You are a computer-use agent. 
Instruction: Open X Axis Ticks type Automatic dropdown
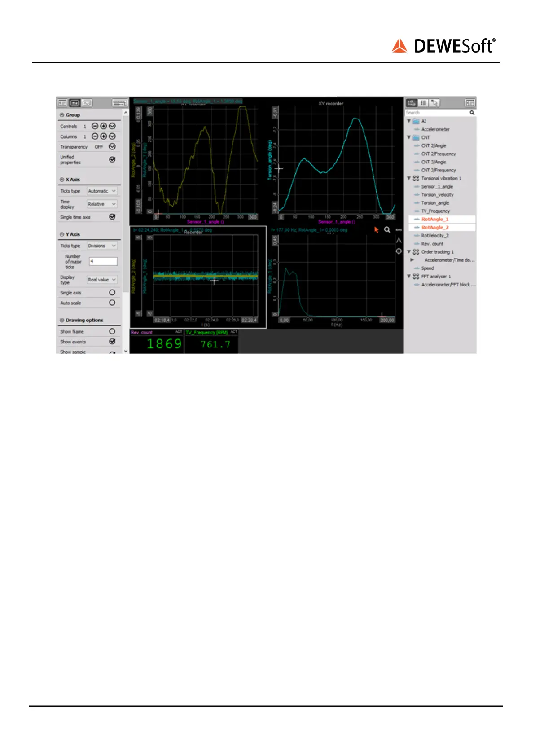click(x=102, y=191)
